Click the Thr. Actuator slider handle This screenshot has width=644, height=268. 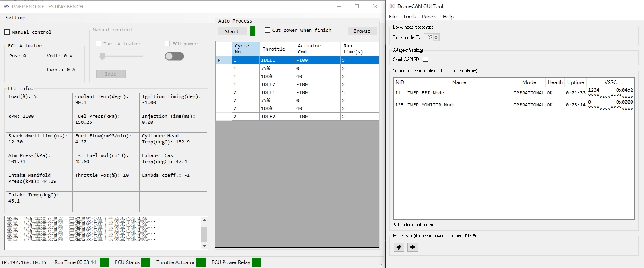pyautogui.click(x=102, y=56)
